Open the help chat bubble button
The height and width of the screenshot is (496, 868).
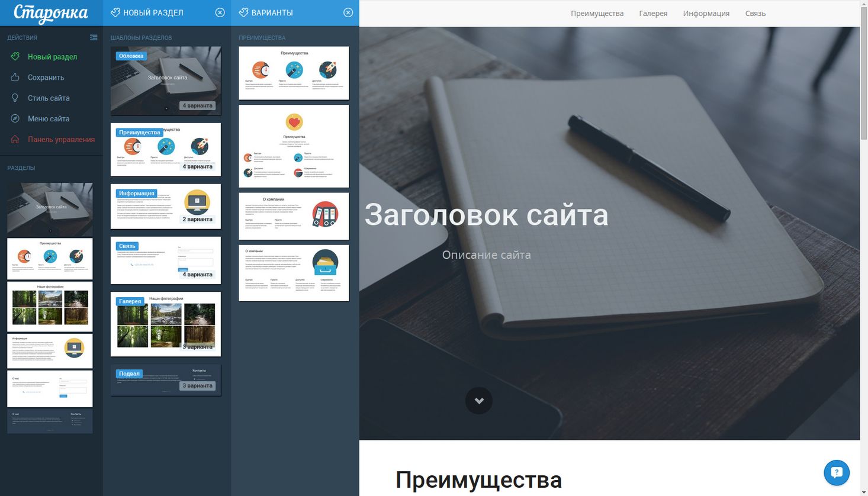pyautogui.click(x=837, y=472)
